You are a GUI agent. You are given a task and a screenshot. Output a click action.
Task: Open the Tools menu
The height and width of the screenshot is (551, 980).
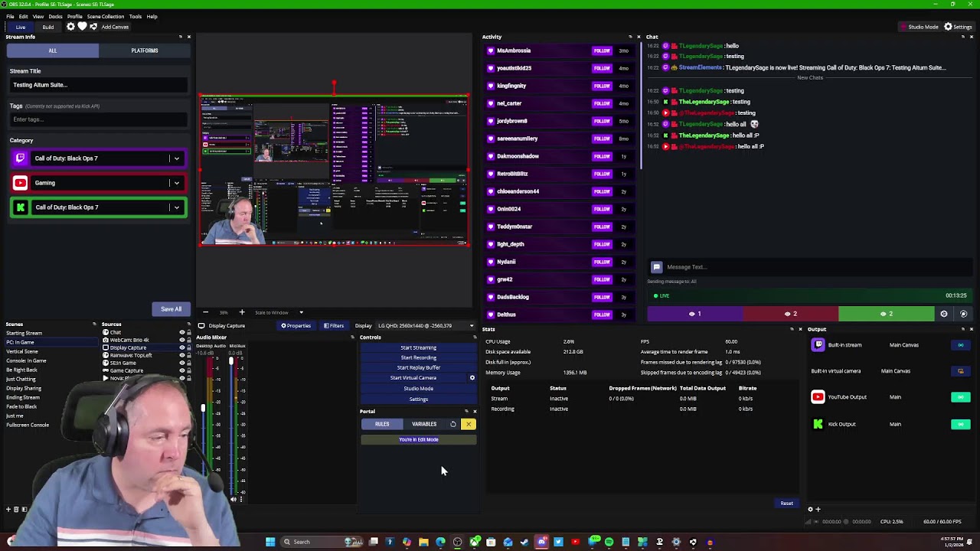point(135,16)
